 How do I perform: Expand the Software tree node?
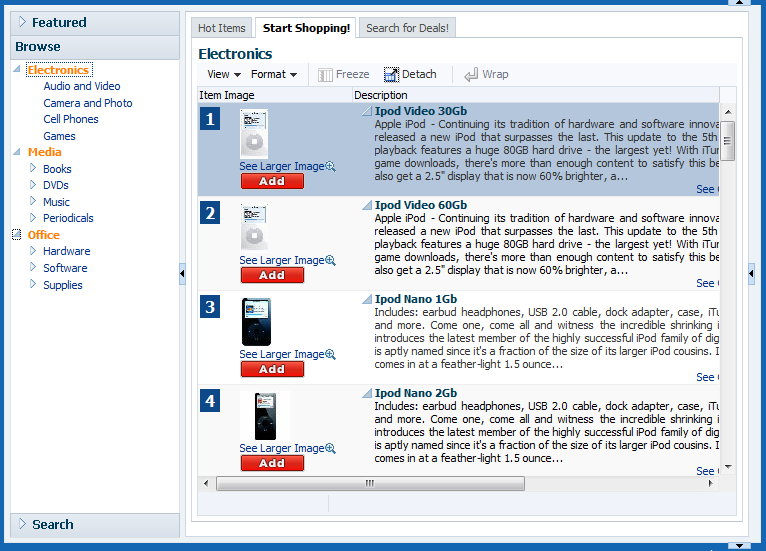pos(33,267)
